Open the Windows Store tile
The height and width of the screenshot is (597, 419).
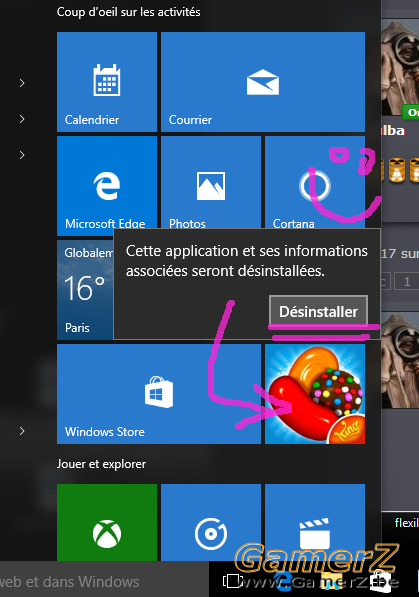click(159, 394)
